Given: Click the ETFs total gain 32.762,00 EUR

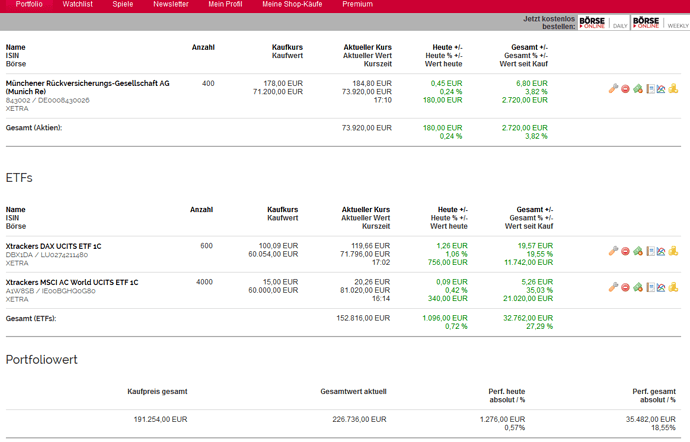Looking at the screenshot, I should 528,318.
